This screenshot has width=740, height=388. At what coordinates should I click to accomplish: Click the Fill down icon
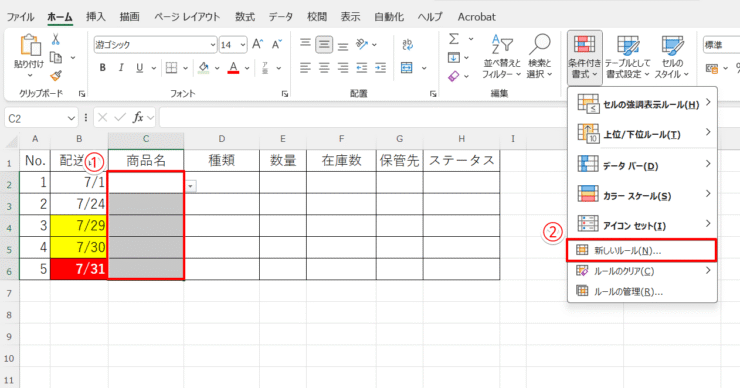pos(454,58)
